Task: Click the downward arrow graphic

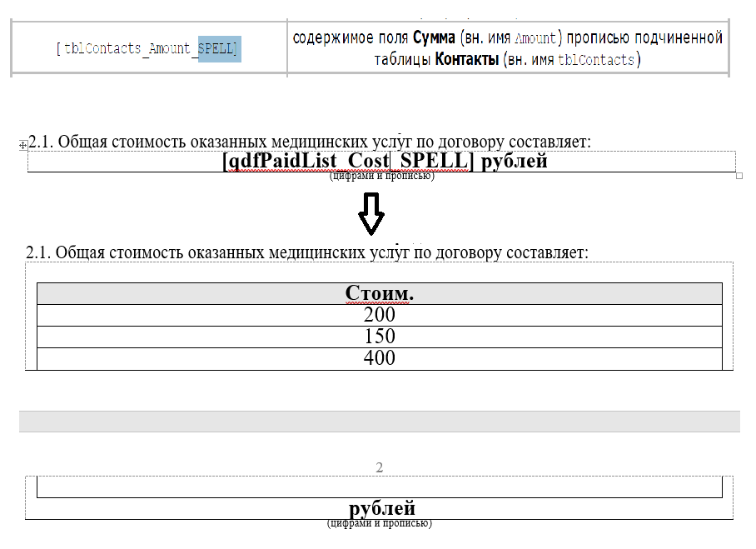Action: coord(369,213)
